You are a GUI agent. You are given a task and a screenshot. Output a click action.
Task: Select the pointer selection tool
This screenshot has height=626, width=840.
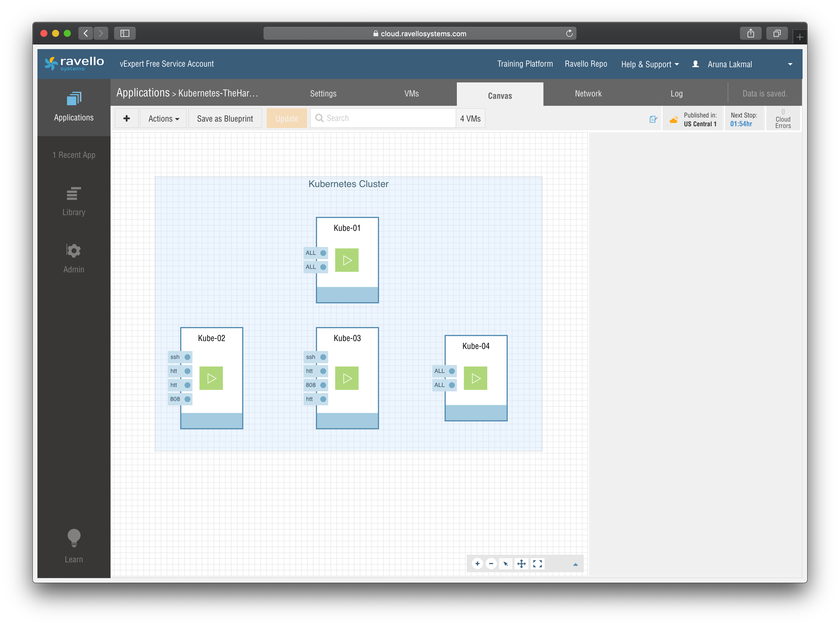(505, 564)
